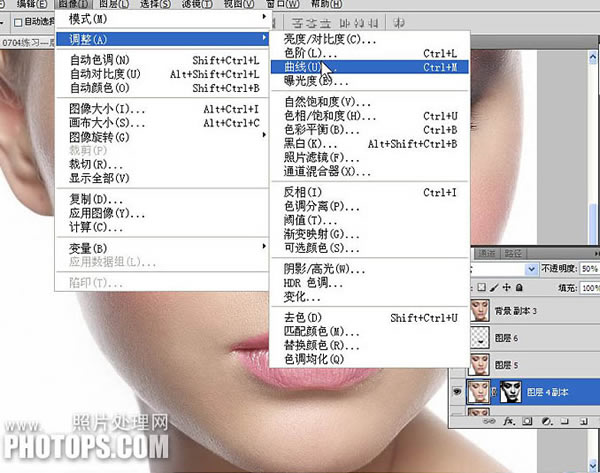Toggle visibility eye of 图层 4 副本
This screenshot has height=473, width=600.
click(457, 391)
